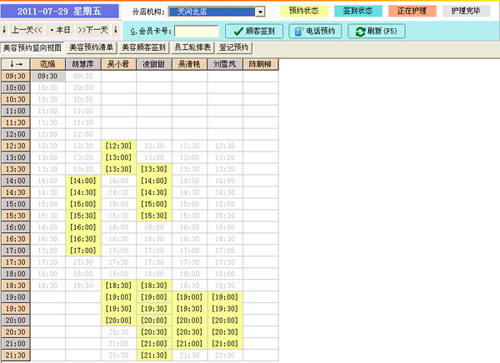Image resolution: width=500 pixels, height=363 pixels.
Task: Open the booked [13:30] cell under 凌甜甜
Action: tap(154, 169)
